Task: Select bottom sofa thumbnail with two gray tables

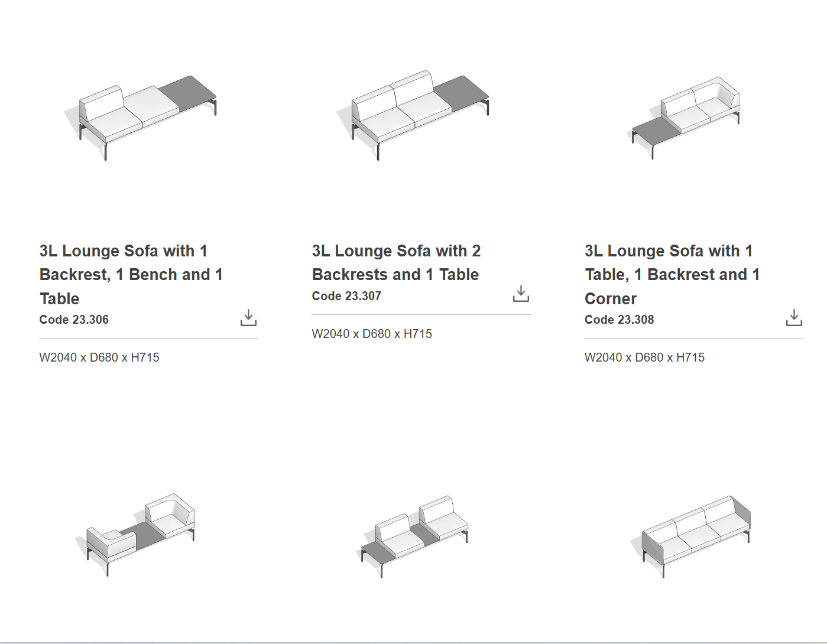Action: [414, 535]
